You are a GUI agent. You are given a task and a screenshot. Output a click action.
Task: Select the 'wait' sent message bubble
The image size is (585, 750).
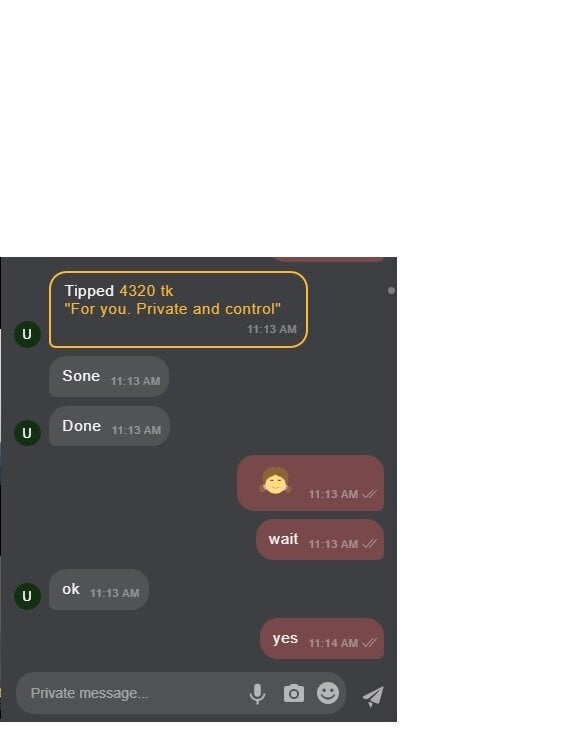click(320, 540)
